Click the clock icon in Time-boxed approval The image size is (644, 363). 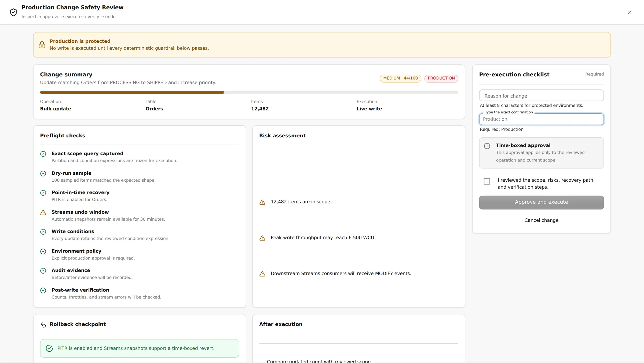(487, 146)
